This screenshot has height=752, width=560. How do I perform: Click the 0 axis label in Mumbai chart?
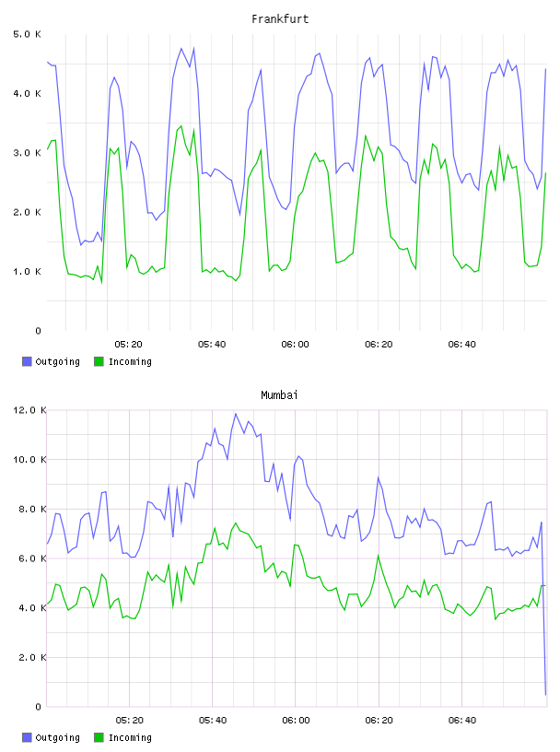[39, 707]
